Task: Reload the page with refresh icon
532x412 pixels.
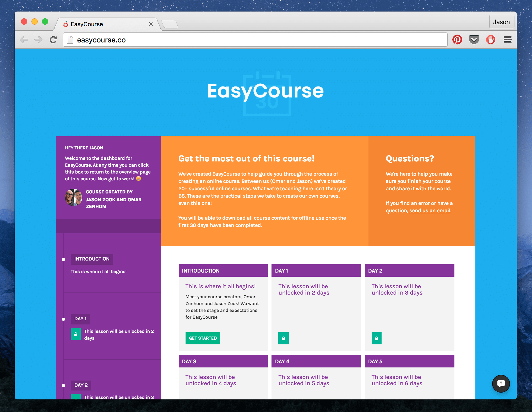Action: 53,40
